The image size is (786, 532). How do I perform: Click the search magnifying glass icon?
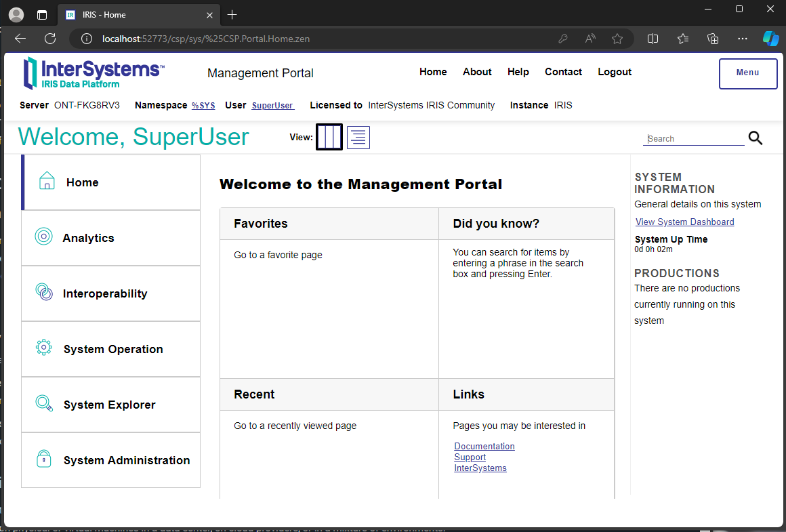(x=756, y=138)
